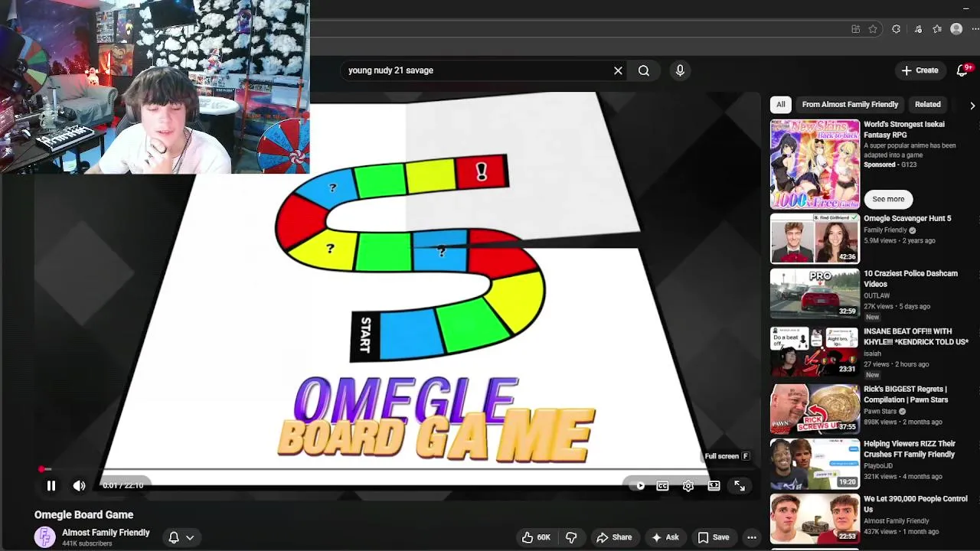Open browser media control music icon
This screenshot has height=551, width=980.
(x=918, y=29)
